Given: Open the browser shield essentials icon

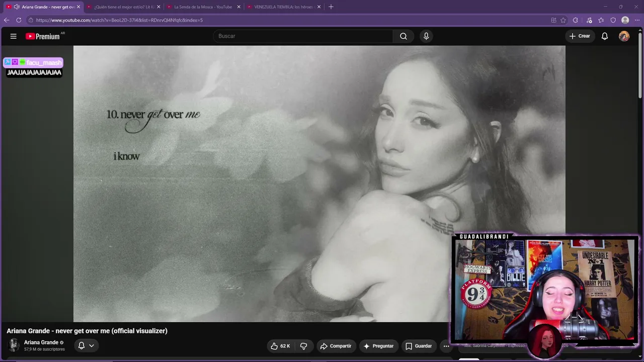Looking at the screenshot, I should [613, 20].
